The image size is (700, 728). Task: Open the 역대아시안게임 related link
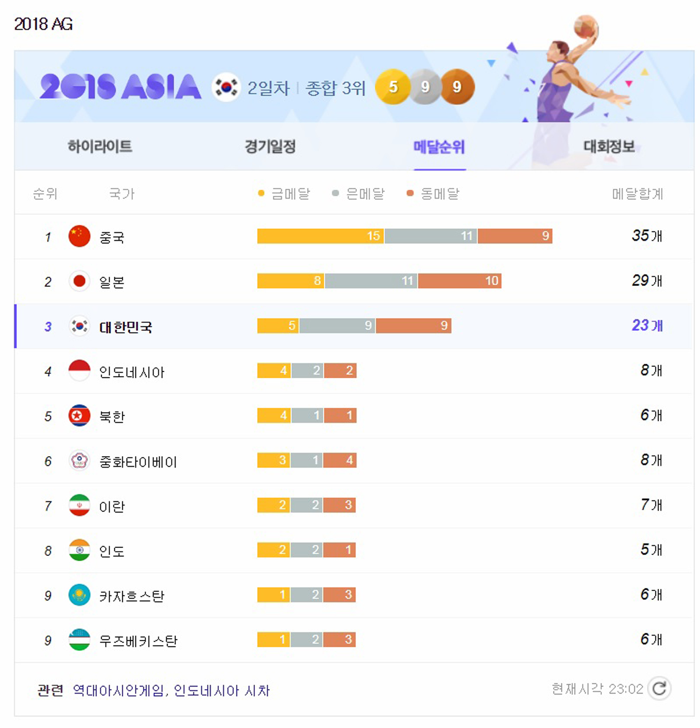tap(119, 690)
